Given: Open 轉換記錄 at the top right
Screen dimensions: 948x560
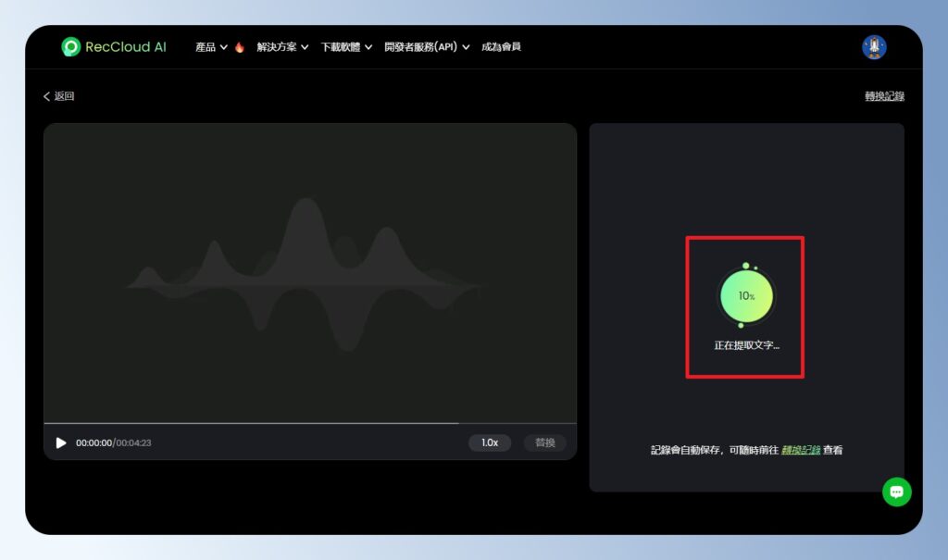Looking at the screenshot, I should pos(885,95).
